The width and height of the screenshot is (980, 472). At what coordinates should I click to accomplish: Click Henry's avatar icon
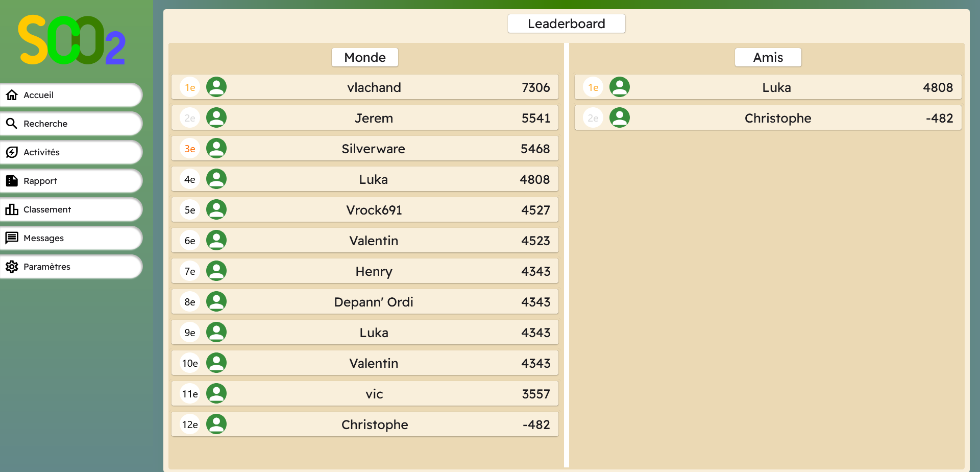[216, 271]
